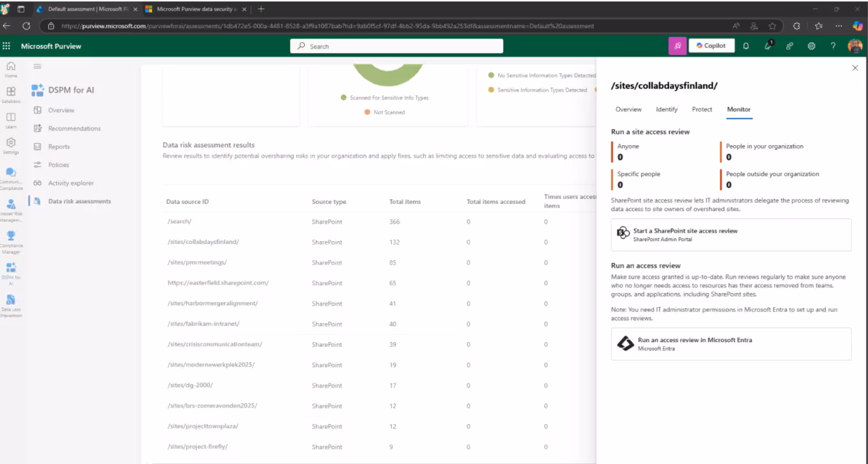Open a new browser tab
Viewport: 868px width, 464px height.
coord(261,9)
